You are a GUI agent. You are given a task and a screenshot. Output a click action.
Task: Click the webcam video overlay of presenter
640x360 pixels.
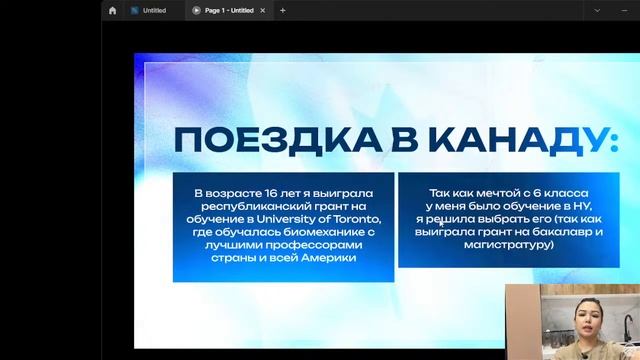point(572,322)
